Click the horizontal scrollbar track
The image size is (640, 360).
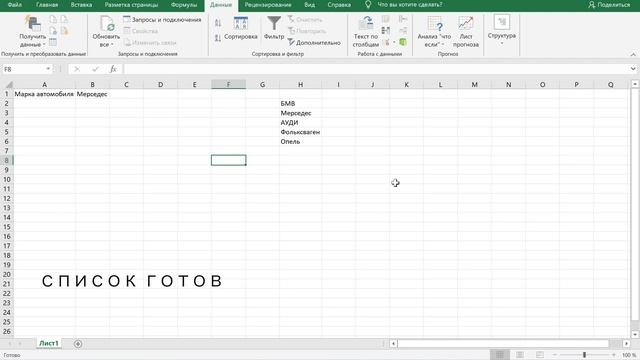pos(503,344)
